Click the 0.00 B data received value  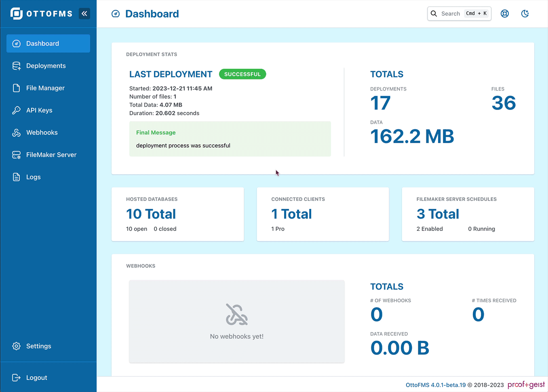click(x=400, y=348)
